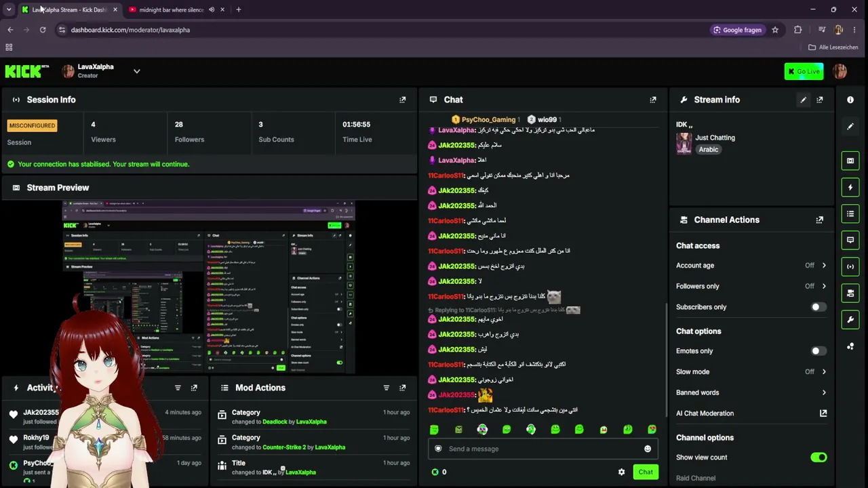This screenshot has width=868, height=488.
Task: Open the Alle Lesezeichen bookmarks folder
Action: tap(833, 47)
